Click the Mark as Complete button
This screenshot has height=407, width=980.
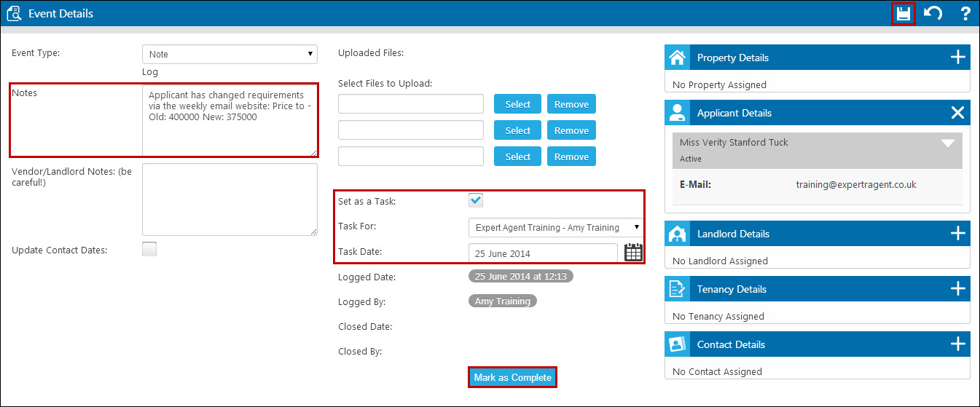513,377
